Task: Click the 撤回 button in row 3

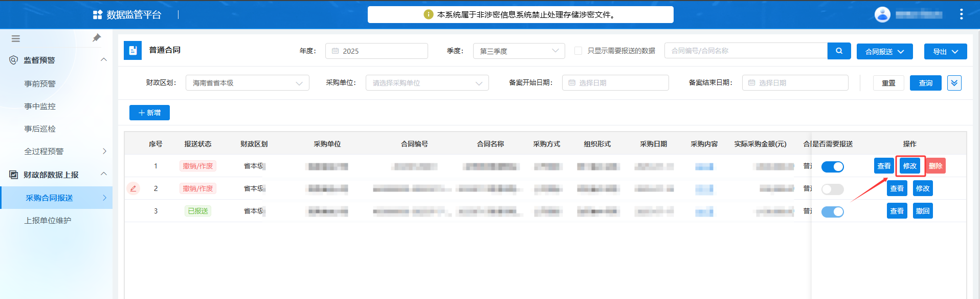Action: click(x=922, y=211)
